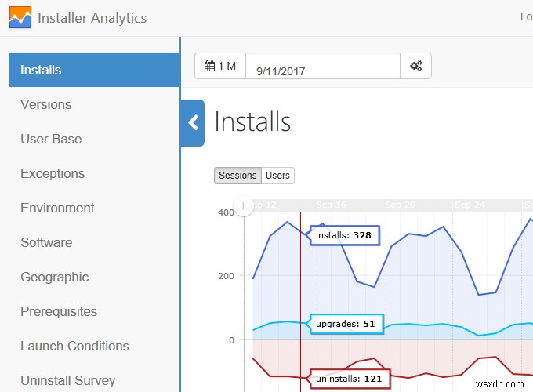This screenshot has height=392, width=533.
Task: Open the settings gears icon button
Action: tap(415, 66)
